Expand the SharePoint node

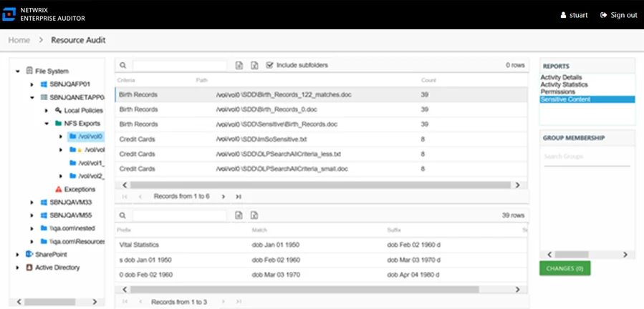coord(18,255)
